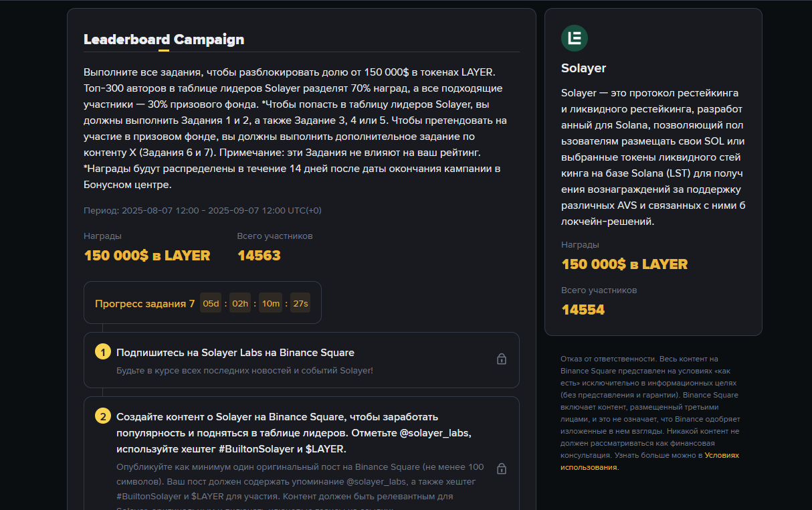The image size is (812, 510).
Task: Click the yellow number 2 badge
Action: click(x=103, y=416)
